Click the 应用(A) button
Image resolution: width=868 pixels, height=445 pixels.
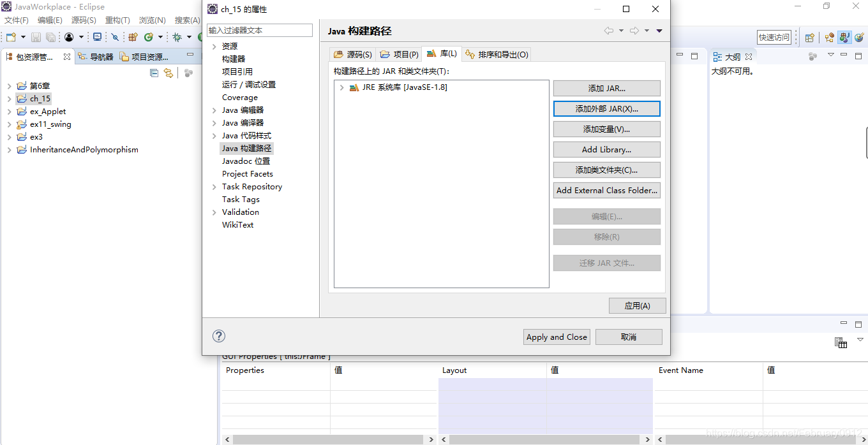pyautogui.click(x=638, y=305)
